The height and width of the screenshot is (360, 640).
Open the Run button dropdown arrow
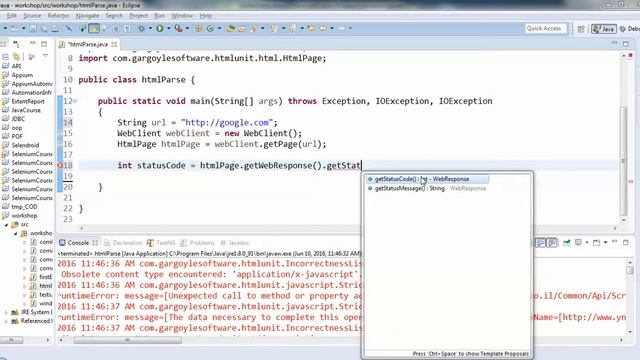tap(168, 28)
